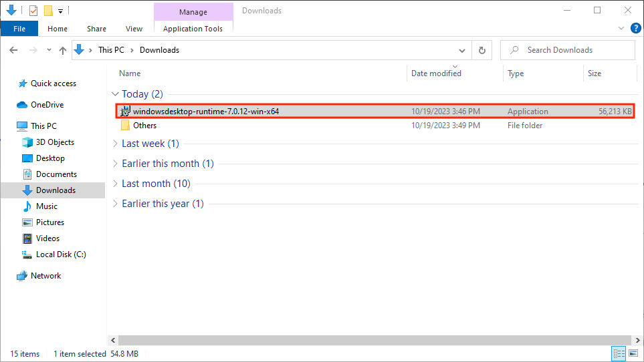Expand the Earlier this year group
This screenshot has height=362, width=644.
[x=115, y=204]
